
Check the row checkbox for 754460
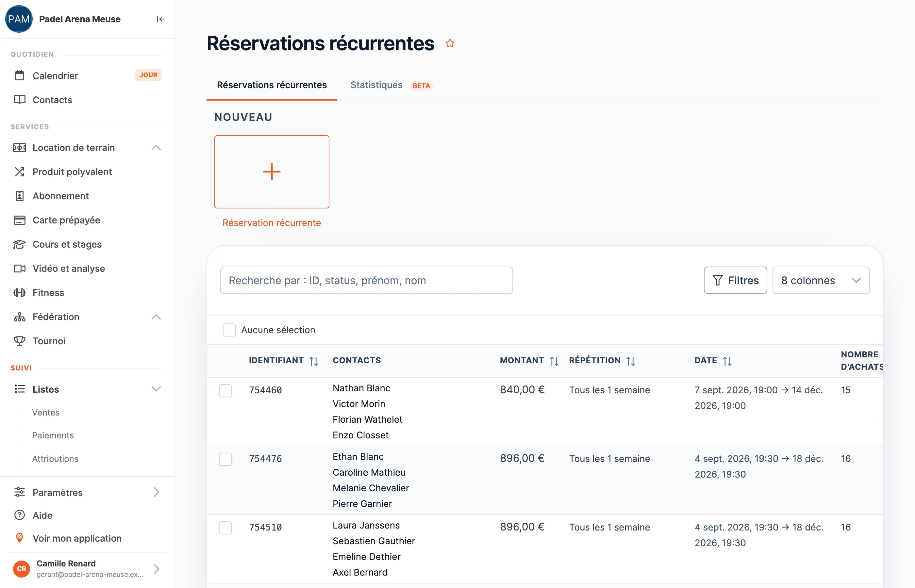pyautogui.click(x=225, y=391)
